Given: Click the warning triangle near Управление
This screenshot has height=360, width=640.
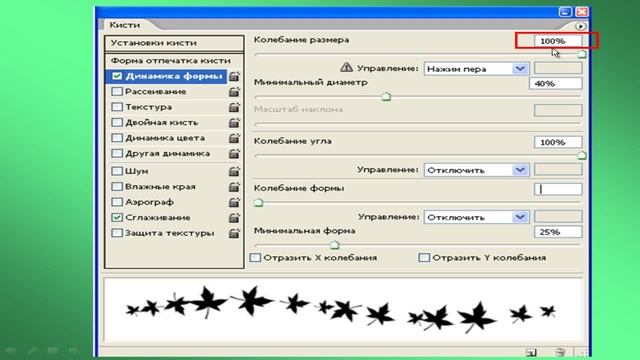Looking at the screenshot, I should (x=346, y=67).
